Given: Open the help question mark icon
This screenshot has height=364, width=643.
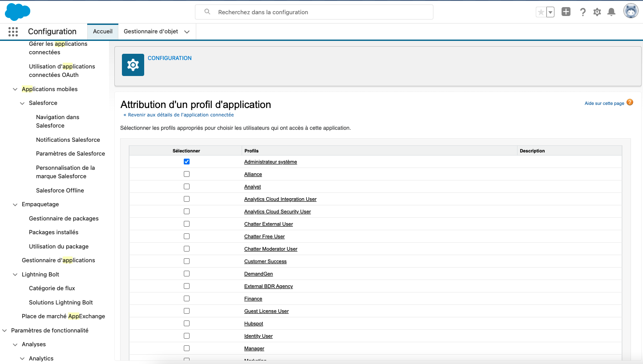Looking at the screenshot, I should coord(582,12).
